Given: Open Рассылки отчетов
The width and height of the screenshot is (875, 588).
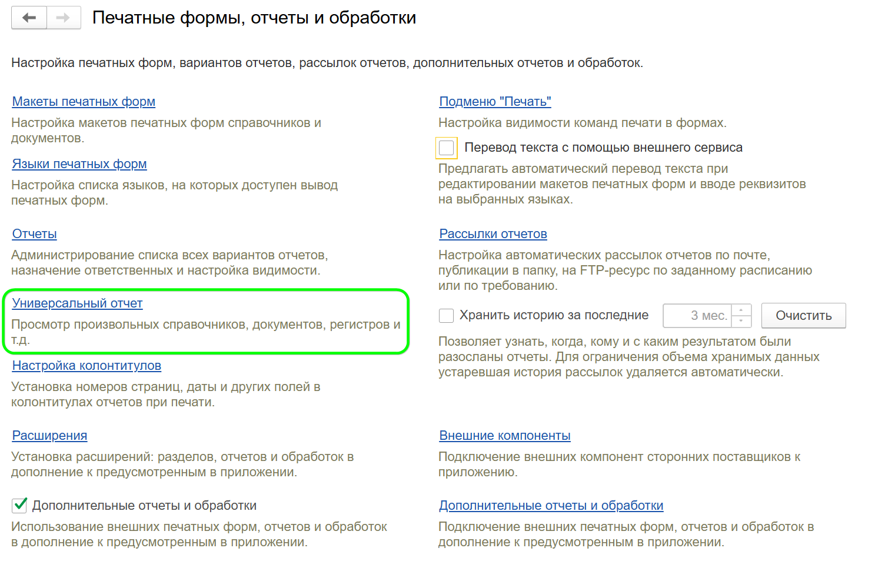Looking at the screenshot, I should pos(493,233).
